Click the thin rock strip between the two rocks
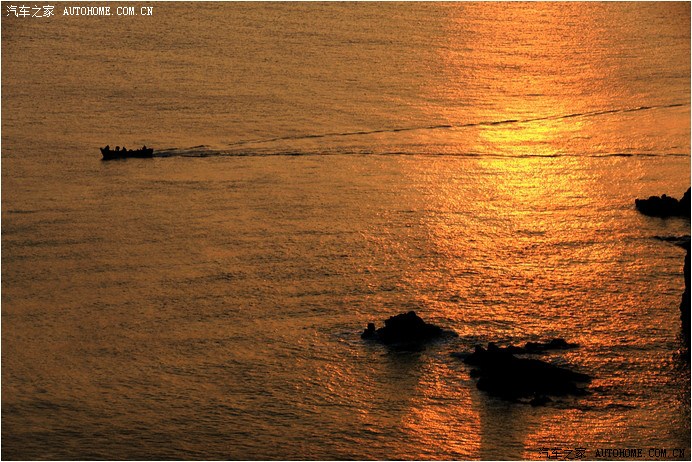 (545, 345)
